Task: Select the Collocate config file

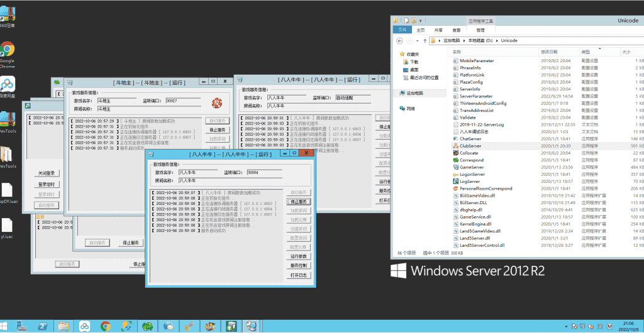Action: coord(469,153)
